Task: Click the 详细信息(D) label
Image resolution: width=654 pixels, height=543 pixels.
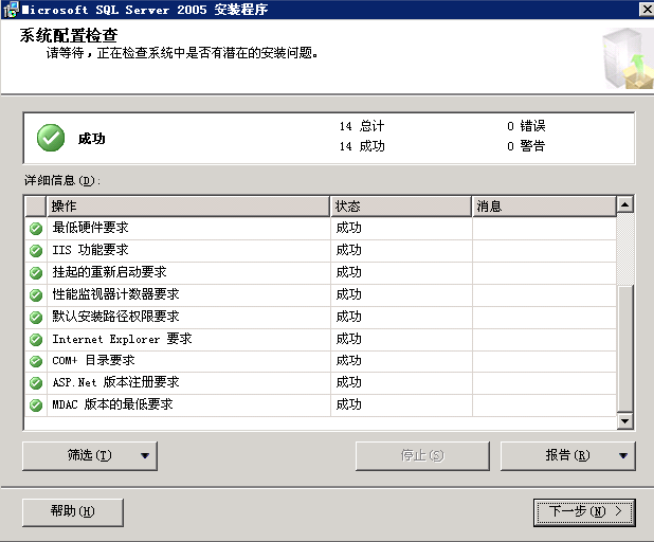Action: click(x=62, y=181)
